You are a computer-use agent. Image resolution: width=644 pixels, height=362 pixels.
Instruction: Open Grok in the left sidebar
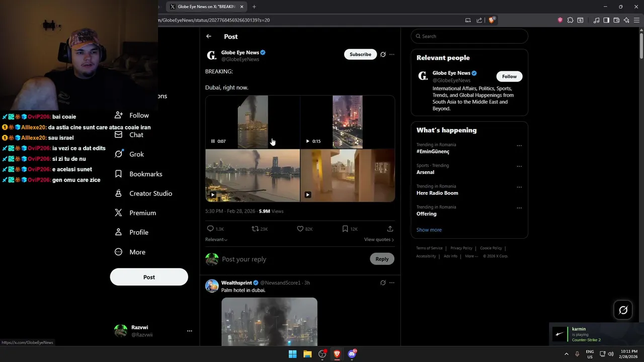pos(129,154)
